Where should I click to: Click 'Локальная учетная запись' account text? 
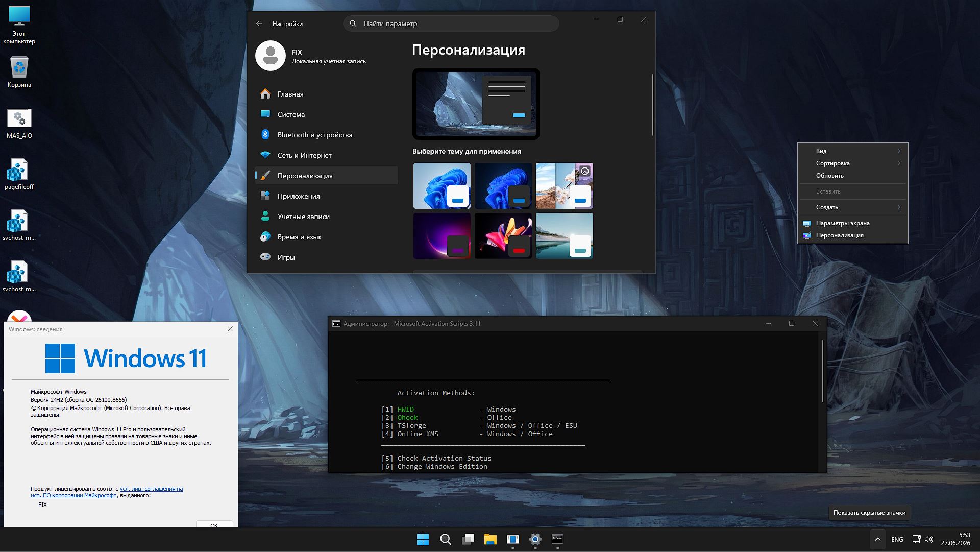pos(329,61)
